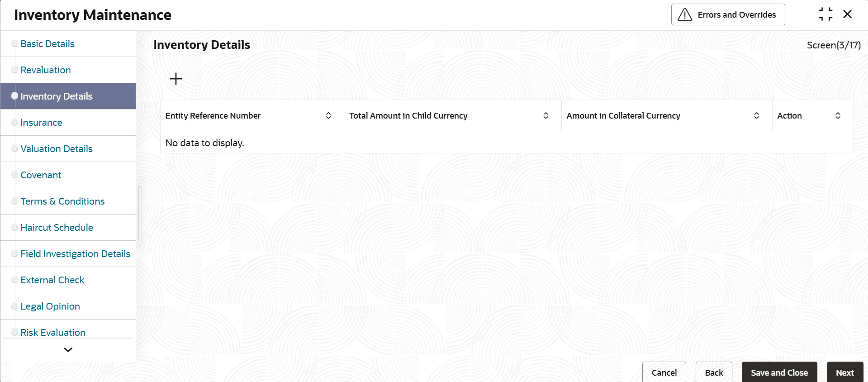Sort by Entity Reference Number column

pyautogui.click(x=328, y=116)
